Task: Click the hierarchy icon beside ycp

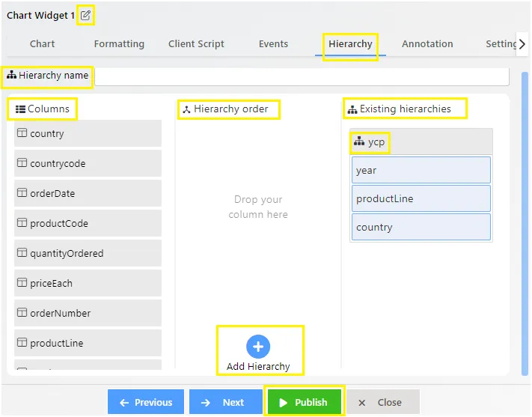Action: coord(359,141)
